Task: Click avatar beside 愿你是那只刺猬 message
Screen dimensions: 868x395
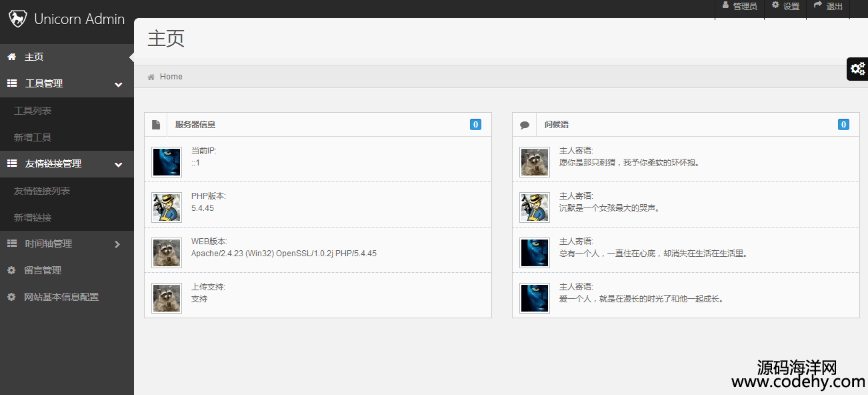Action: 535,162
